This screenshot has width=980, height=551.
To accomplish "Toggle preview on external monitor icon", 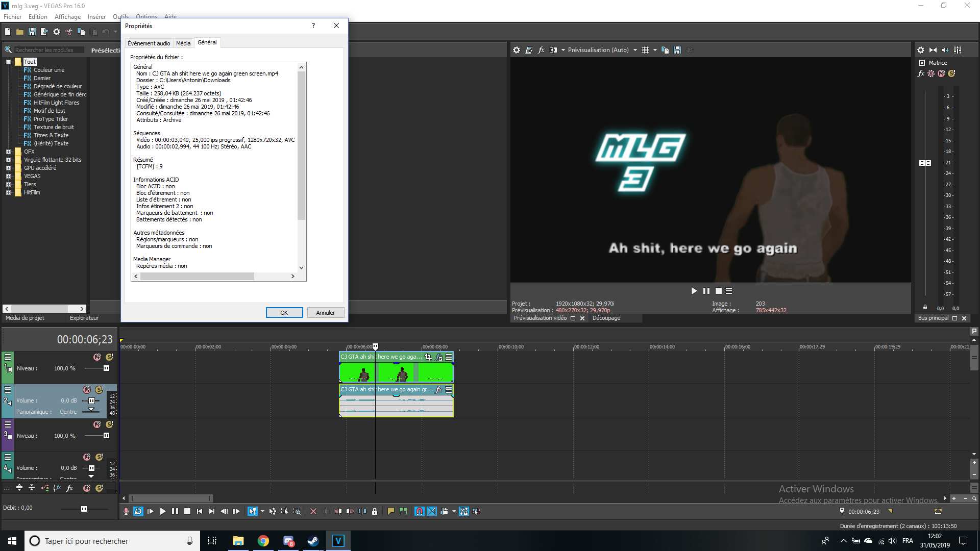I will pos(529,50).
